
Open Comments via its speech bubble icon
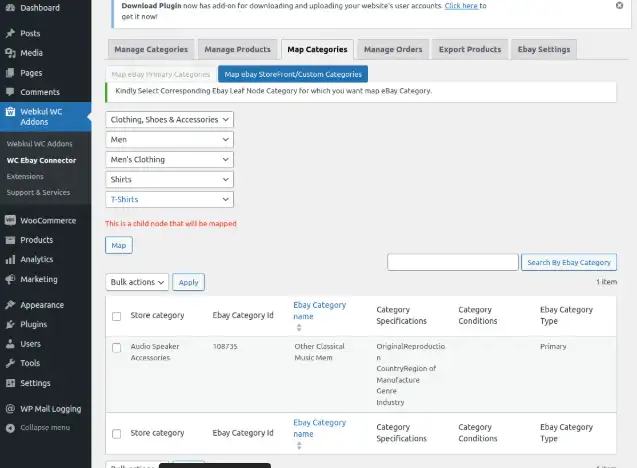(10, 92)
